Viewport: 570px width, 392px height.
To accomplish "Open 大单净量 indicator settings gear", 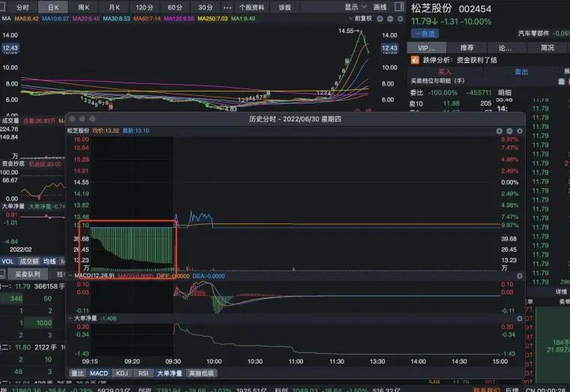I will tap(520, 319).
